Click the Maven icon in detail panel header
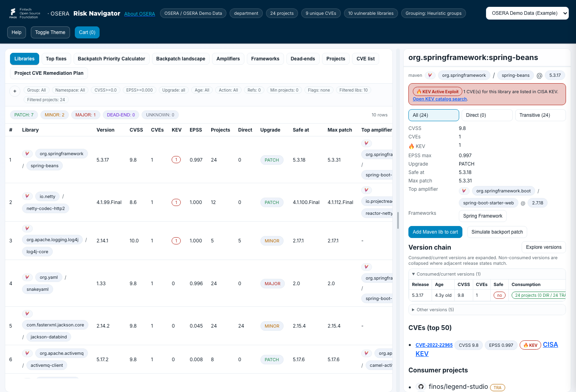 430,75
